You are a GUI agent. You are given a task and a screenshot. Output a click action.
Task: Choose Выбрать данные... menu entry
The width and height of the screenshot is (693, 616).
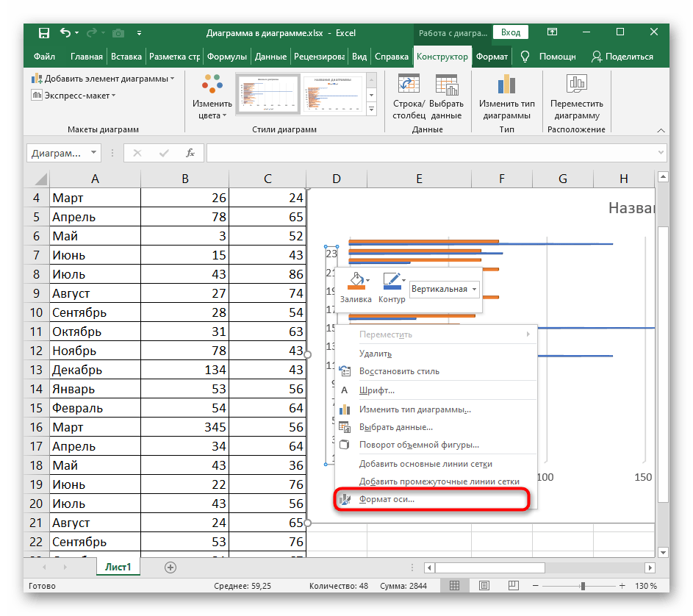[436, 427]
